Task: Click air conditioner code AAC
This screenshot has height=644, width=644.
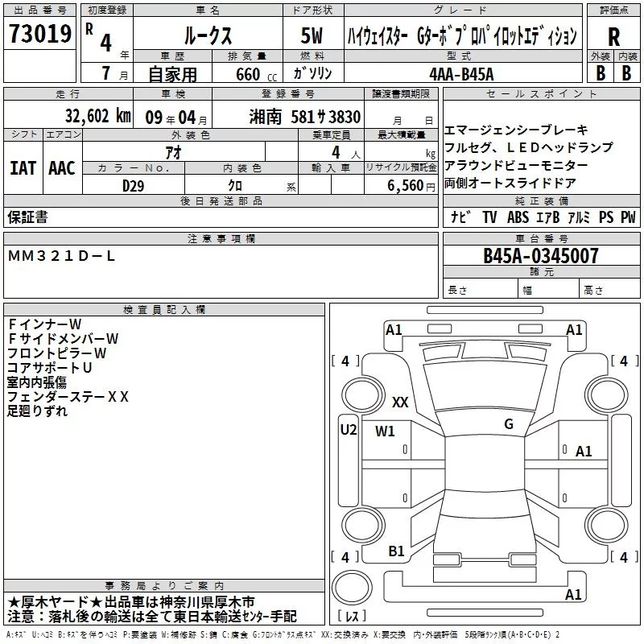Action: point(62,168)
